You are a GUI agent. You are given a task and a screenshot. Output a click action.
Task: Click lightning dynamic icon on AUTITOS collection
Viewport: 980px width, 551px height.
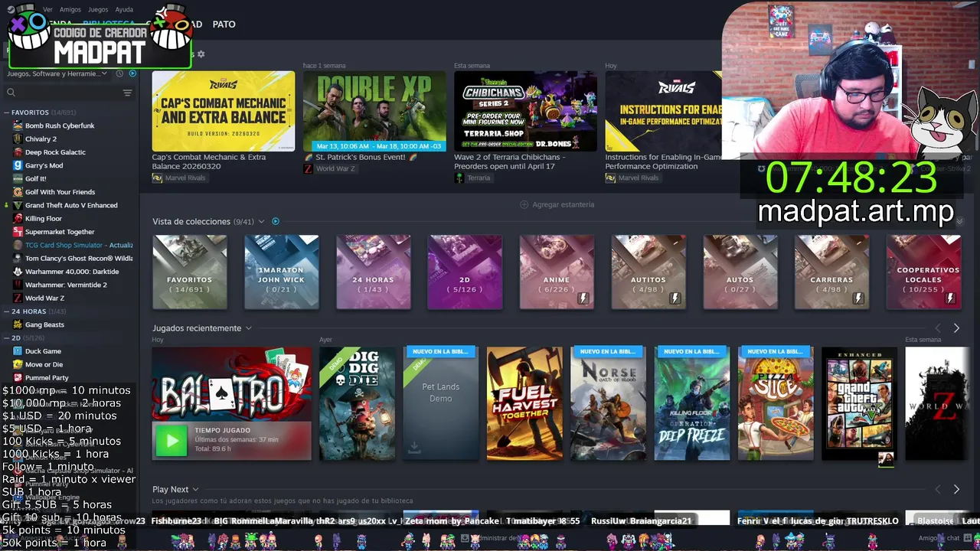pyautogui.click(x=675, y=298)
